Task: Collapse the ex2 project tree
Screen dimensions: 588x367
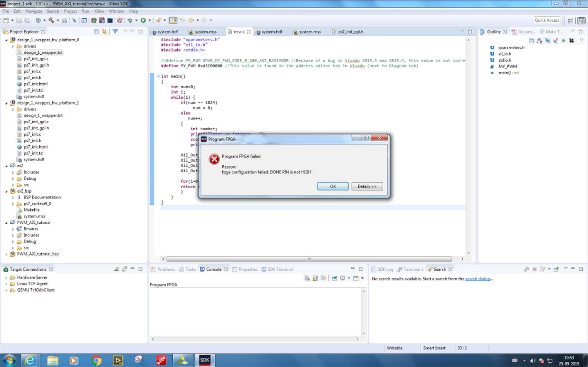Action: (x=7, y=166)
